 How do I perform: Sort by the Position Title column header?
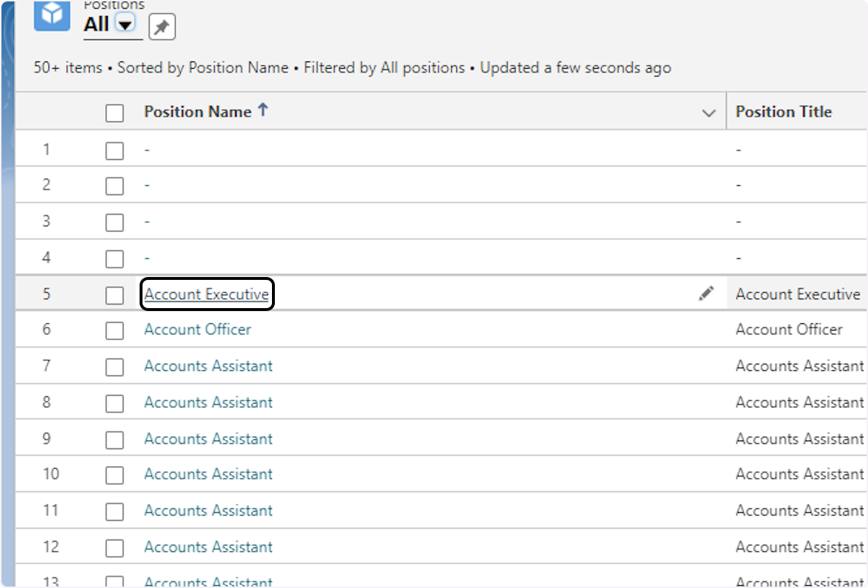coord(783,111)
